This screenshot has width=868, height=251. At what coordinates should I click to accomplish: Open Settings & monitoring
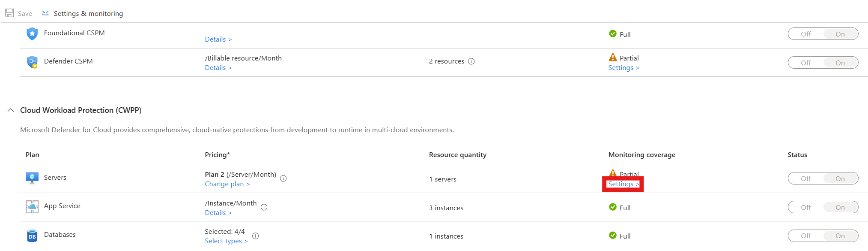click(x=82, y=13)
